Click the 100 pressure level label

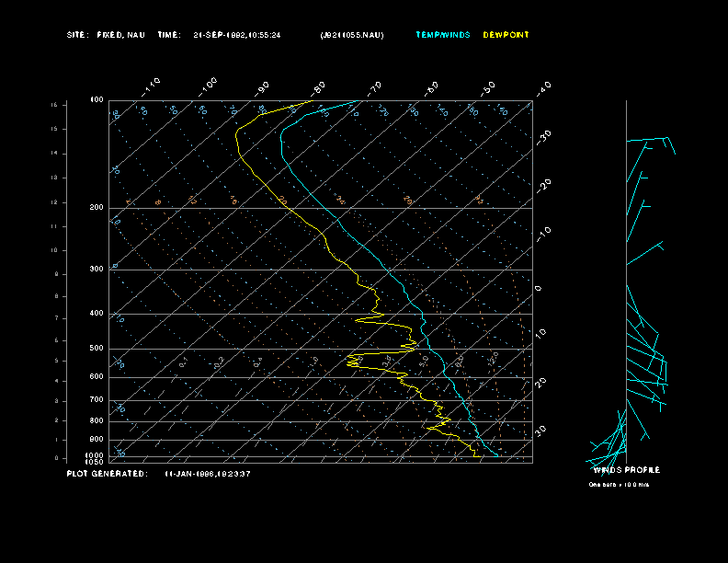pos(97,100)
